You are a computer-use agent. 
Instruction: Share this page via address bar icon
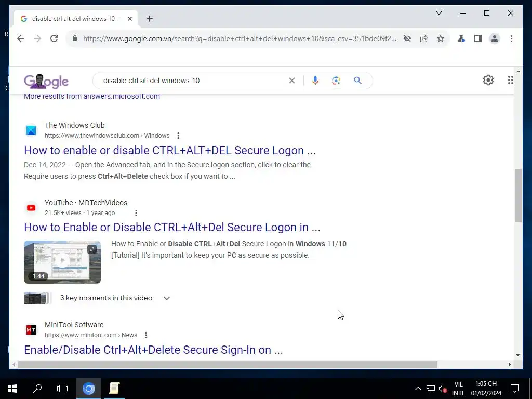(424, 38)
